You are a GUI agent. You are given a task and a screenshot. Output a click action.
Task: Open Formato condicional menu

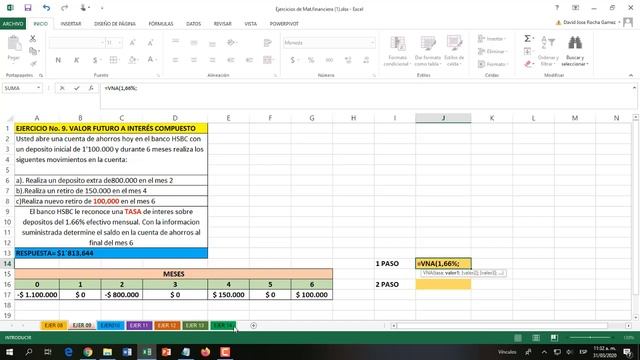[397, 51]
